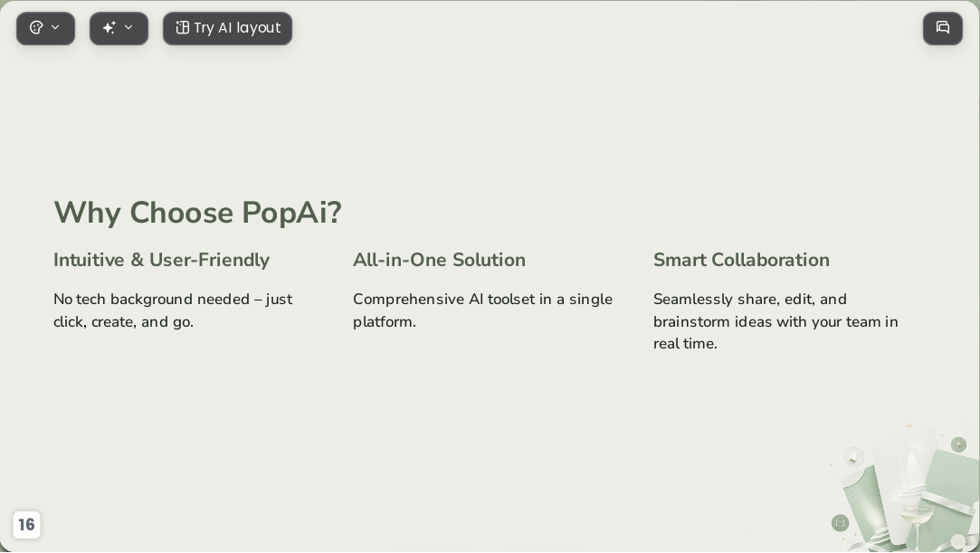
Task: Open the comments panel icon
Action: [943, 28]
